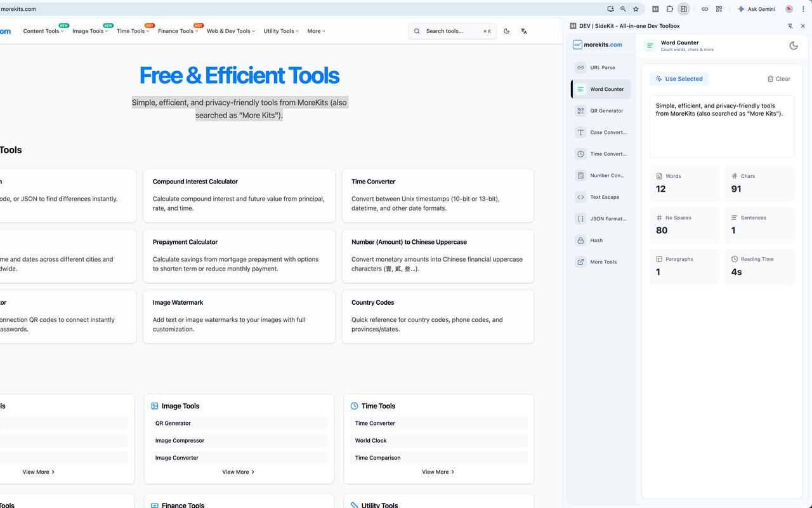Screen dimensions: 812x508
Task: Expand the More menu
Action: click(x=316, y=31)
